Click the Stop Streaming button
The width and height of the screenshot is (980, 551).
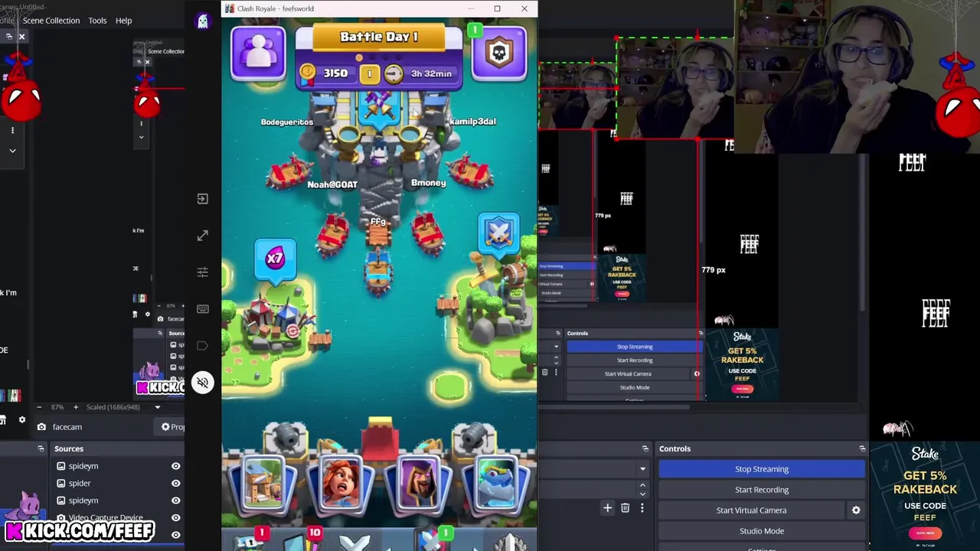tap(761, 469)
